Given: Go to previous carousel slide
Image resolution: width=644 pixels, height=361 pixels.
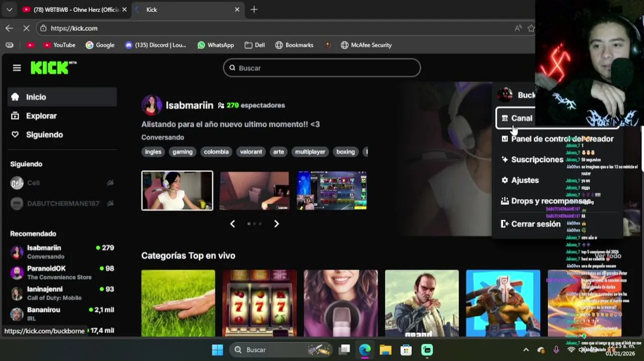Looking at the screenshot, I should pos(232,224).
